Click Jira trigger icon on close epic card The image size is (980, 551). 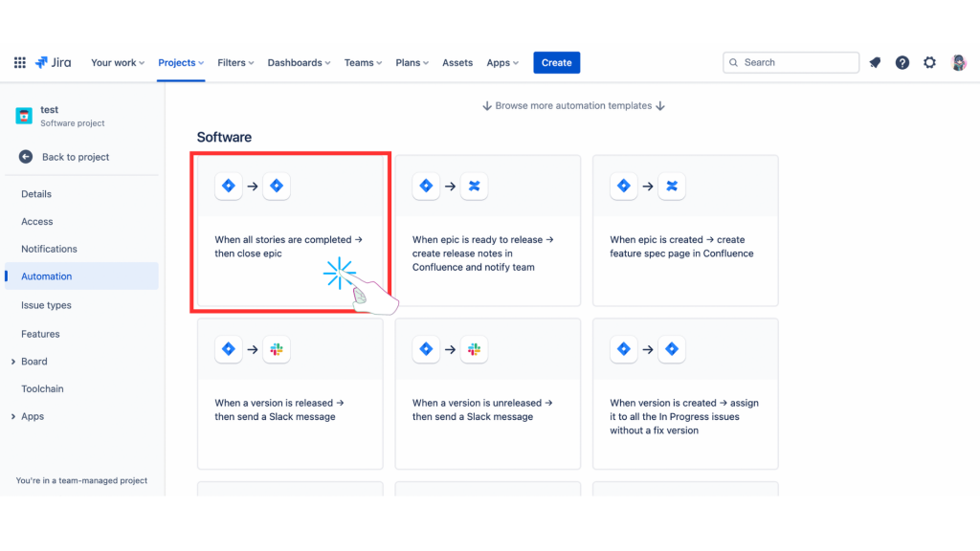pos(229,186)
